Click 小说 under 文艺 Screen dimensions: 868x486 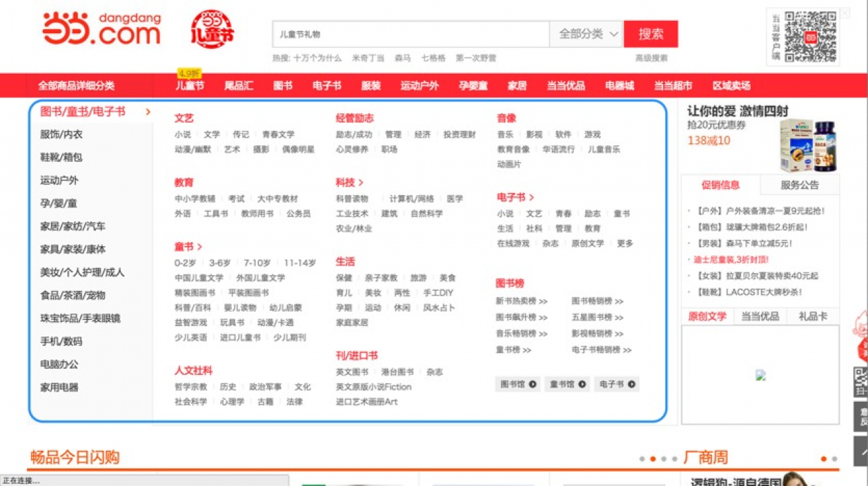point(182,134)
